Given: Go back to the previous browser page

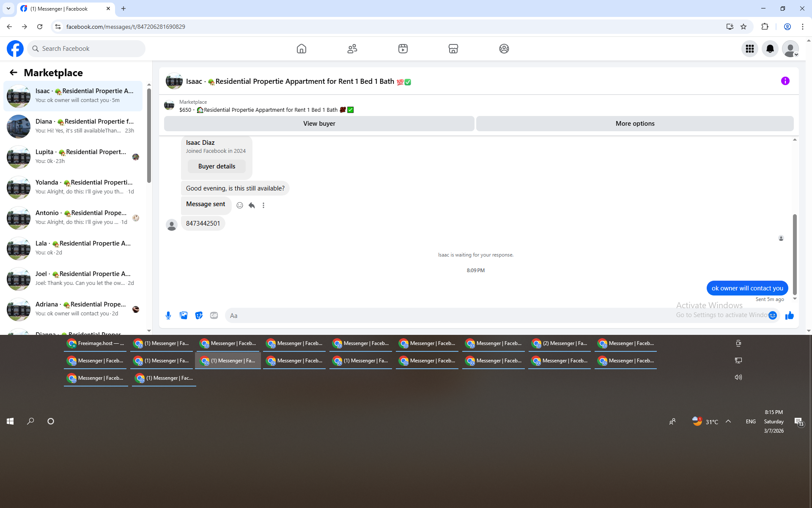Looking at the screenshot, I should click(9, 27).
